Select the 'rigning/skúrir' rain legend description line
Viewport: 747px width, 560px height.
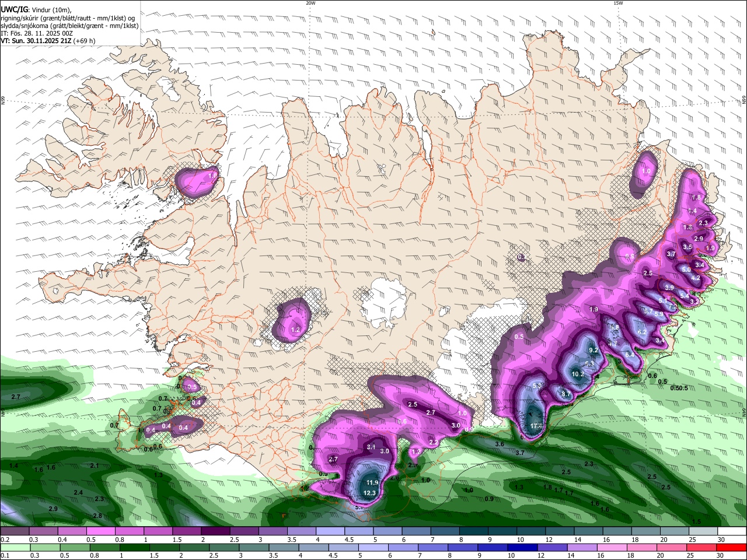(x=68, y=18)
